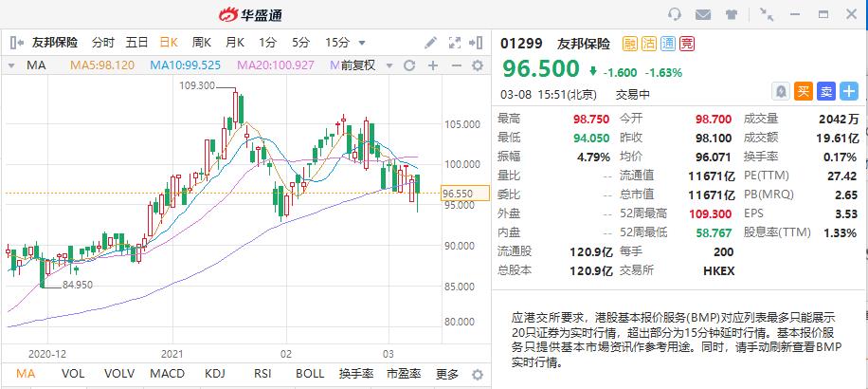
Task: Refresh chart with the reset icon
Action: pos(409,66)
